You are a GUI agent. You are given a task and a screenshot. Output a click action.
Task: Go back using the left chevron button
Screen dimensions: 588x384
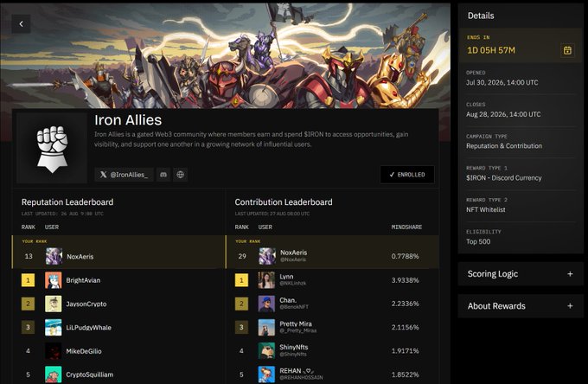pos(21,24)
